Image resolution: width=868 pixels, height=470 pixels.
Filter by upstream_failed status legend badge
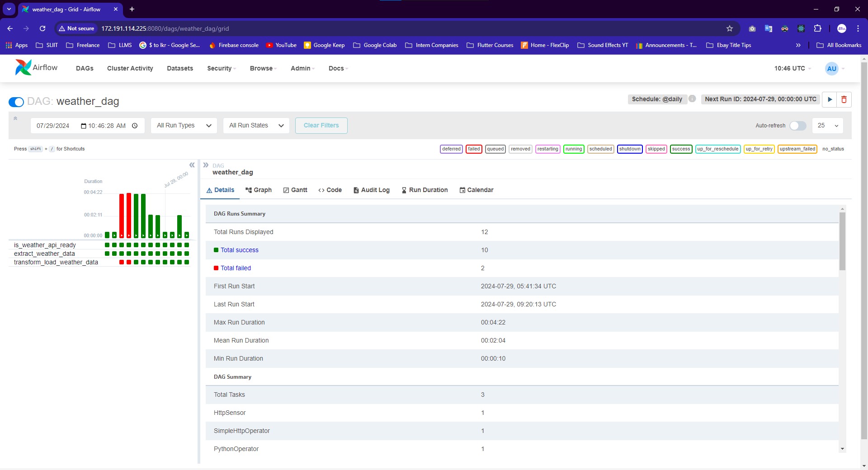point(797,149)
